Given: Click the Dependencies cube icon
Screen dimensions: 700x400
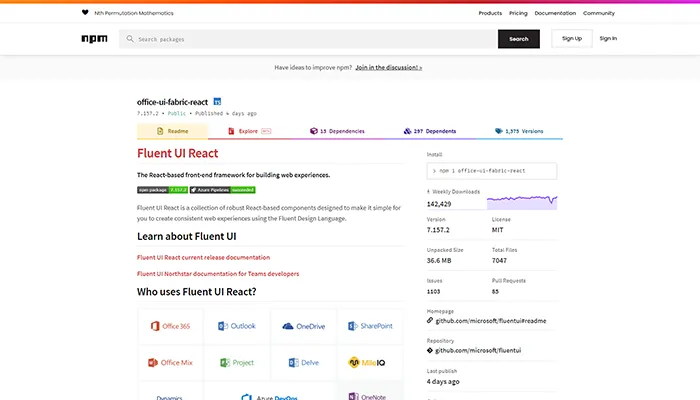Looking at the screenshot, I should (x=313, y=131).
